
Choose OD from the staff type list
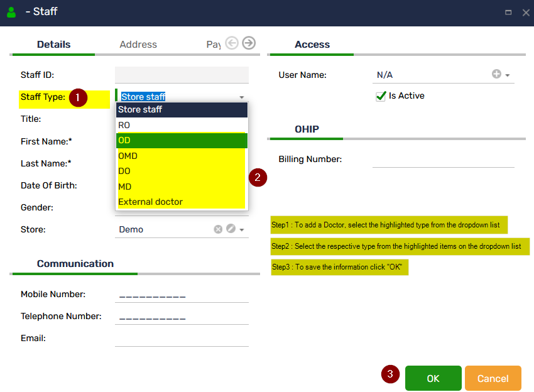(x=182, y=140)
